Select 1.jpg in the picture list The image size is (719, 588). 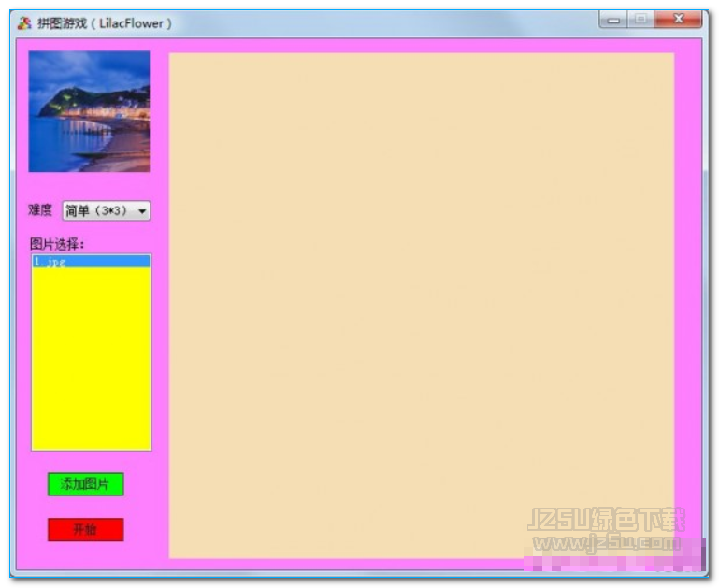pyautogui.click(x=92, y=262)
